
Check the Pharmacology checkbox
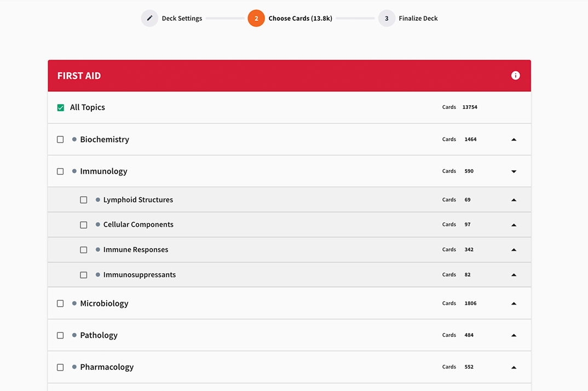[x=60, y=367]
